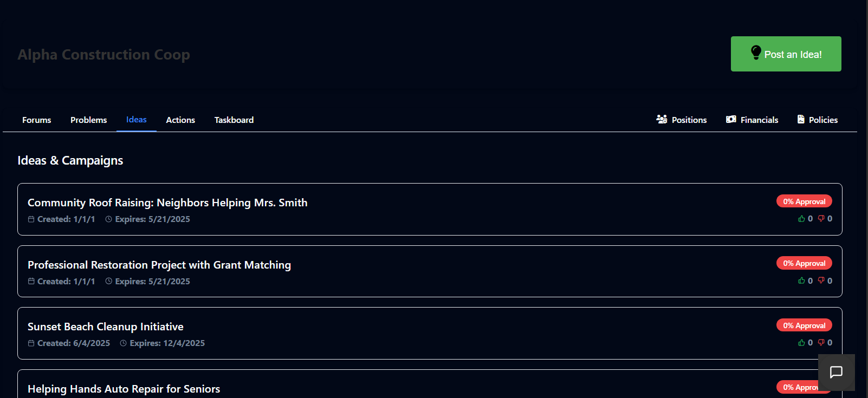Upvote the Professional Restoration Project idea
Screen dimensions: 868x398
[801, 280]
